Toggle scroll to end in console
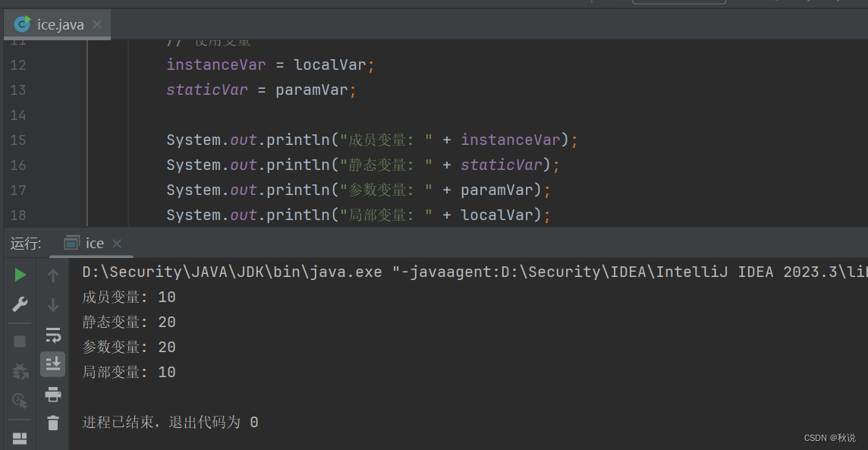The image size is (868, 450). [52, 363]
